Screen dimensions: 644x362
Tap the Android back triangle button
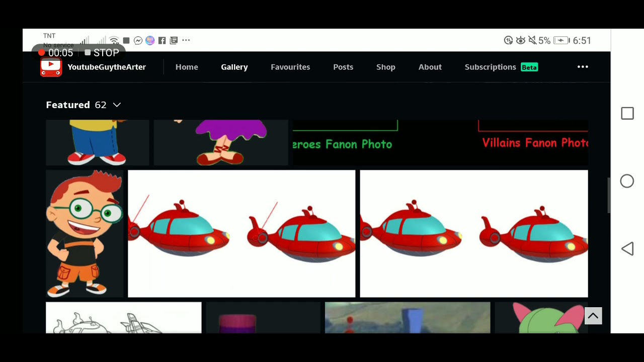pyautogui.click(x=627, y=249)
